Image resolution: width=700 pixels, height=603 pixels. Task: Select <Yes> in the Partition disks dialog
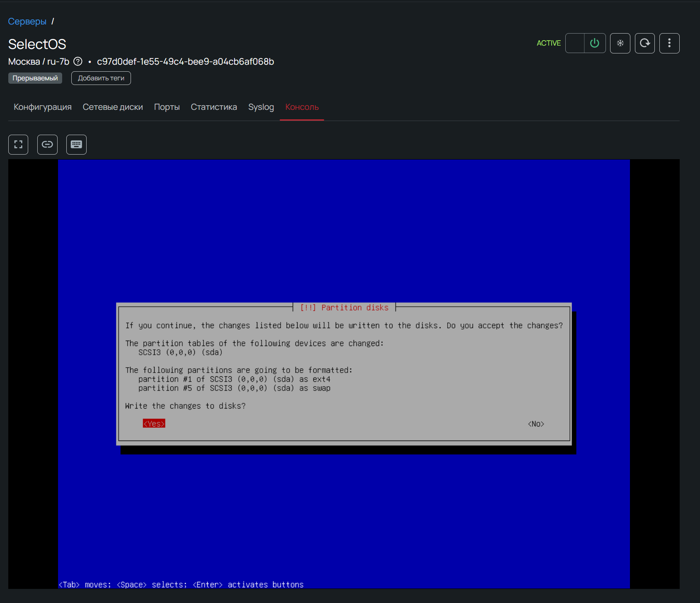click(154, 424)
